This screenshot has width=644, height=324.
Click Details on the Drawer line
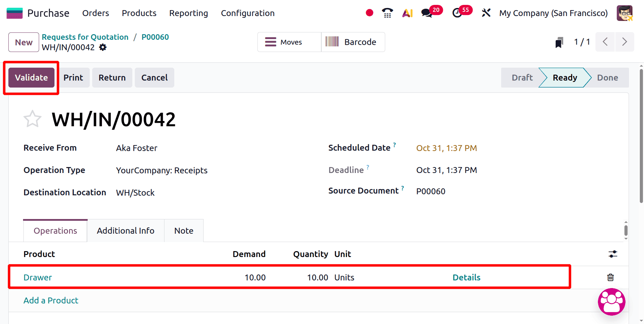tap(466, 277)
